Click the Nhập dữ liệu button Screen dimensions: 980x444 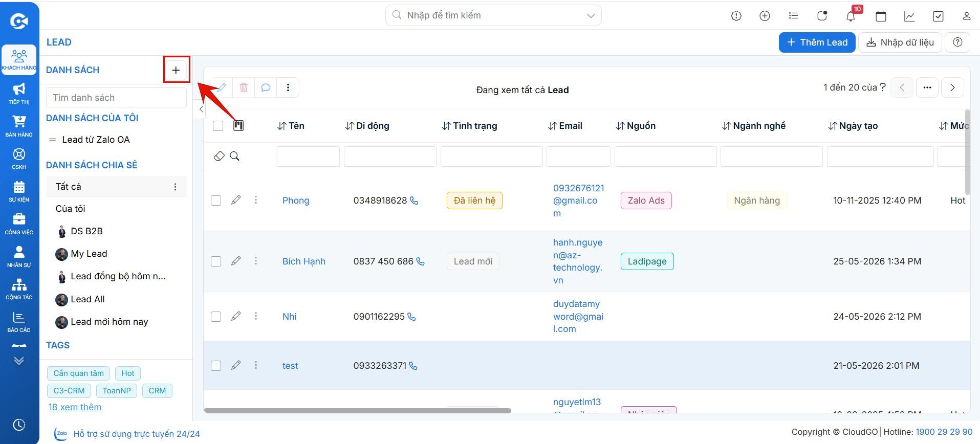[900, 42]
